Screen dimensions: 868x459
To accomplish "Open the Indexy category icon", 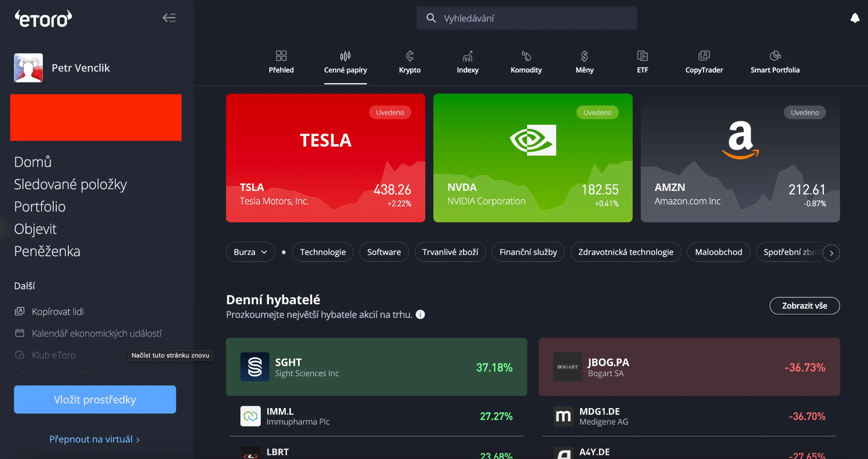I will (467, 56).
